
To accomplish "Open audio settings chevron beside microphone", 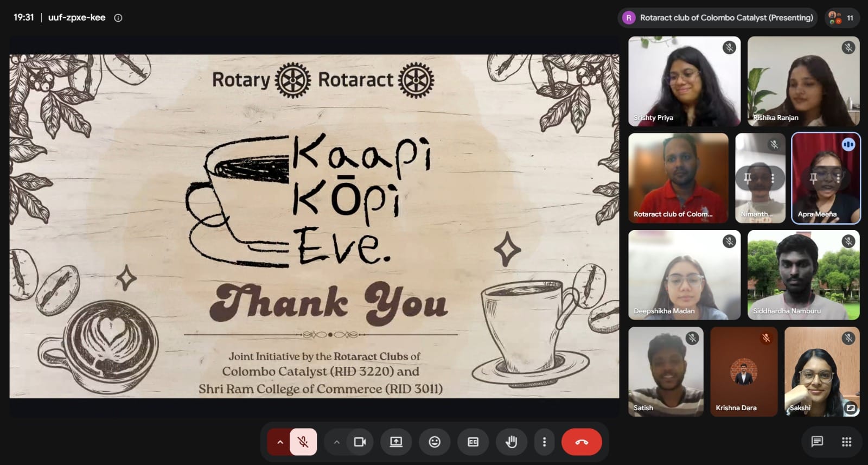I will click(280, 442).
